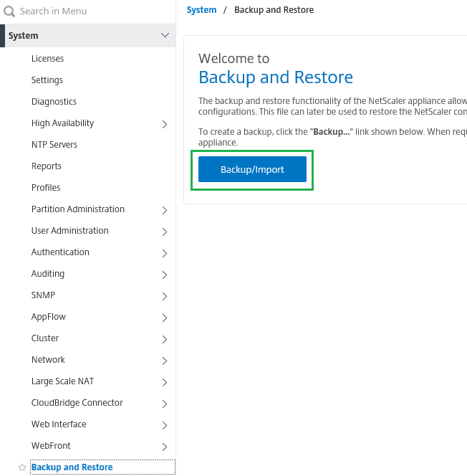Open Profiles from the sidebar
467x476 pixels.
[46, 188]
